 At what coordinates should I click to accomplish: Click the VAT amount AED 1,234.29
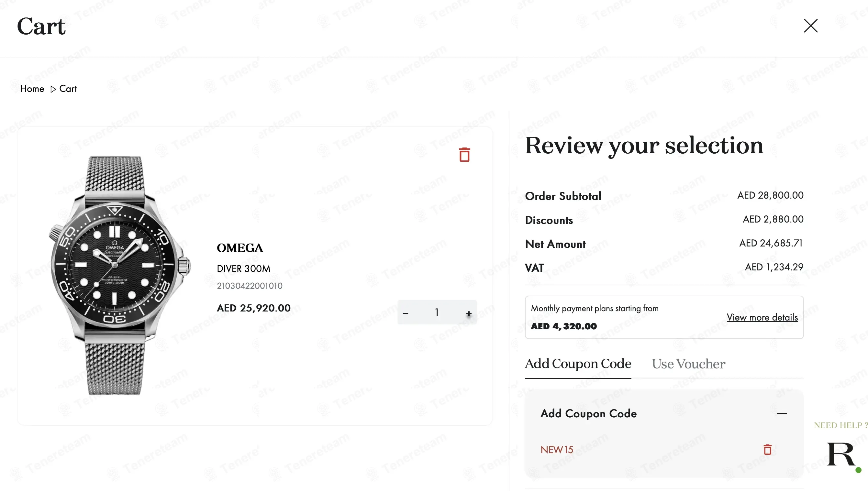pos(774,267)
